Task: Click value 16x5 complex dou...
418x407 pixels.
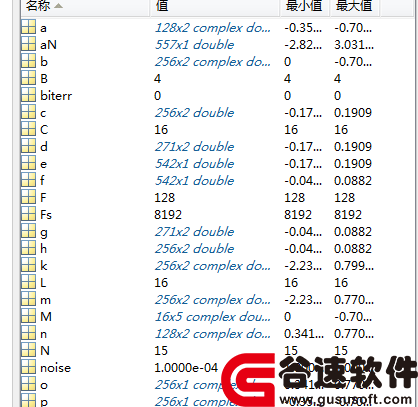Action: (213, 317)
